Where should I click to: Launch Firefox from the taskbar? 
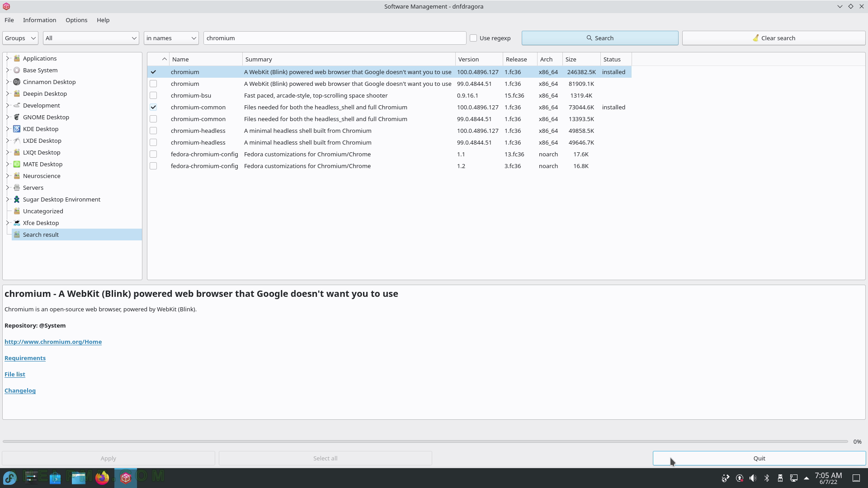(102, 478)
